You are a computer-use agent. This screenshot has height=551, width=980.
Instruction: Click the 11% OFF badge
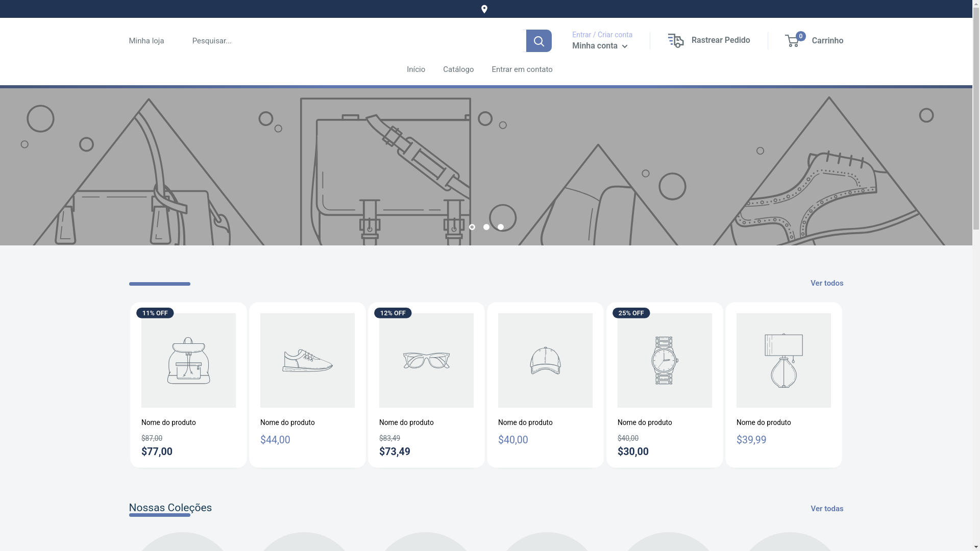(x=155, y=313)
